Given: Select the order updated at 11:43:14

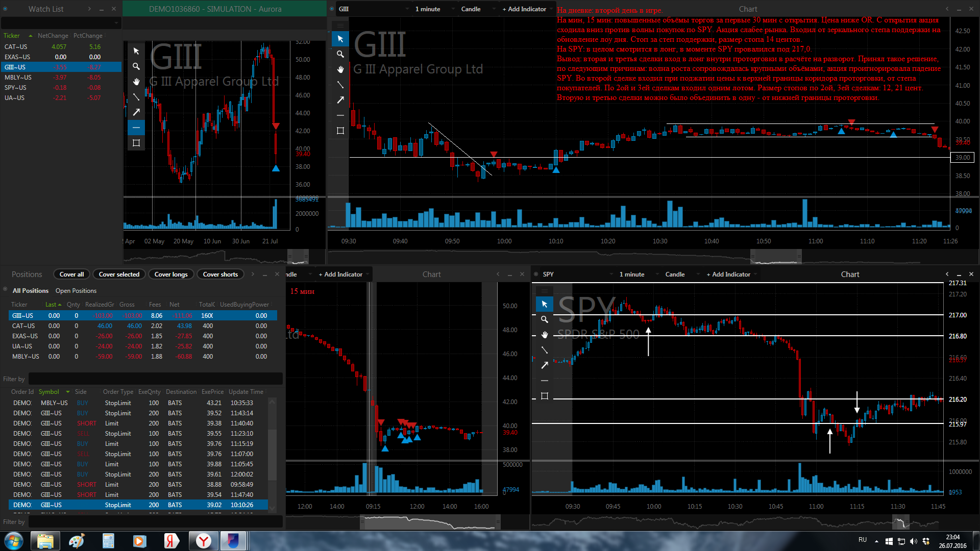Looking at the screenshot, I should pos(138,413).
